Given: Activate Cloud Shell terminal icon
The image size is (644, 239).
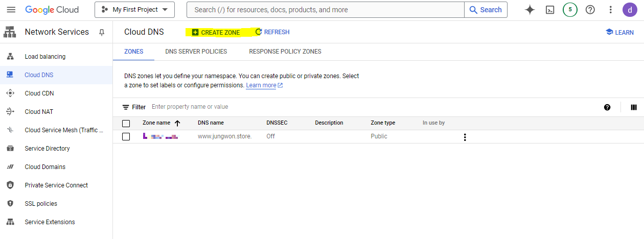Looking at the screenshot, I should pyautogui.click(x=550, y=10).
